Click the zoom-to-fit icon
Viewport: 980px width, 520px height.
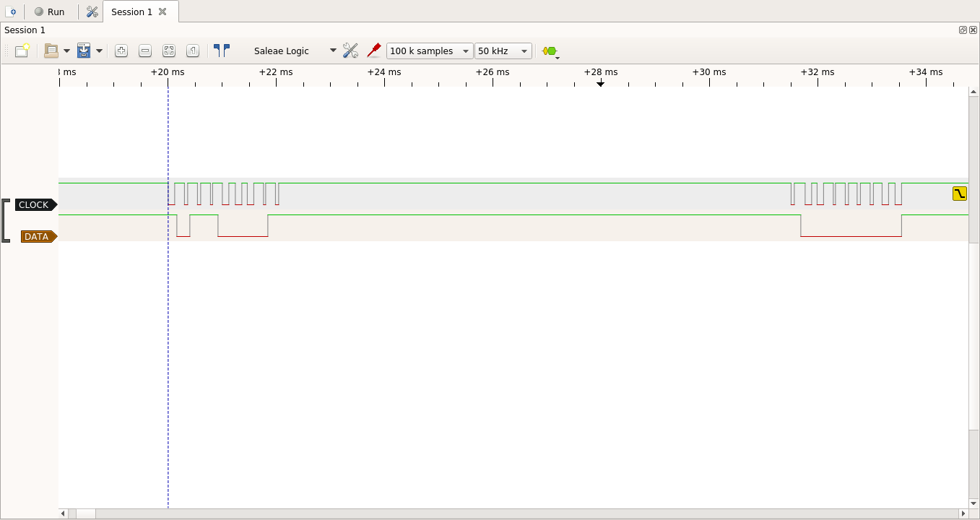click(169, 51)
